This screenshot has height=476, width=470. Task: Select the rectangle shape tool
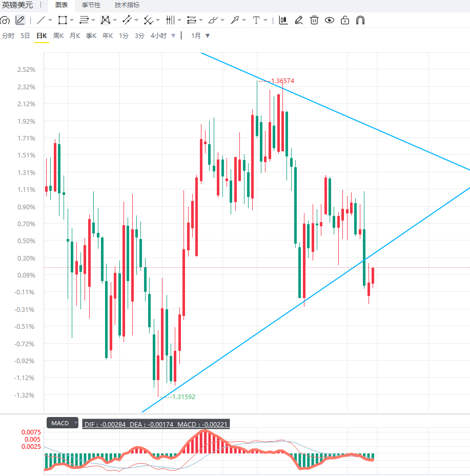coord(63,21)
